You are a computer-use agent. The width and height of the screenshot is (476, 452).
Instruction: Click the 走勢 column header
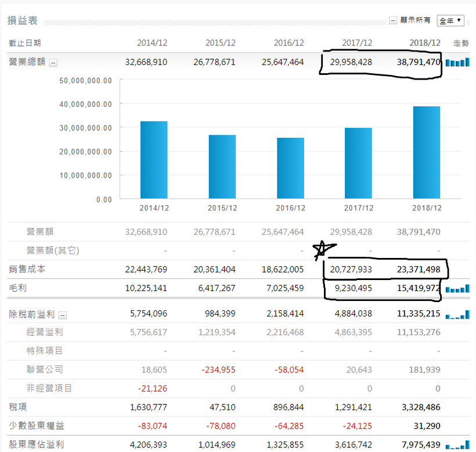(461, 43)
